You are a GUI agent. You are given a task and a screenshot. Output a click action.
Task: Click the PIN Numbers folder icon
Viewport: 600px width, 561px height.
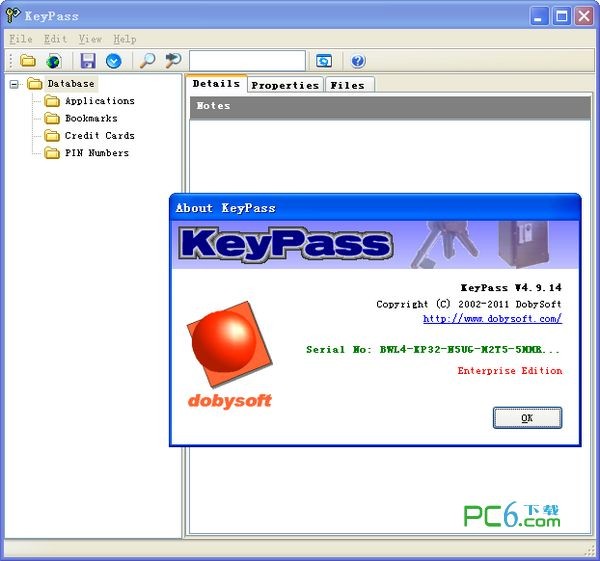pos(52,153)
